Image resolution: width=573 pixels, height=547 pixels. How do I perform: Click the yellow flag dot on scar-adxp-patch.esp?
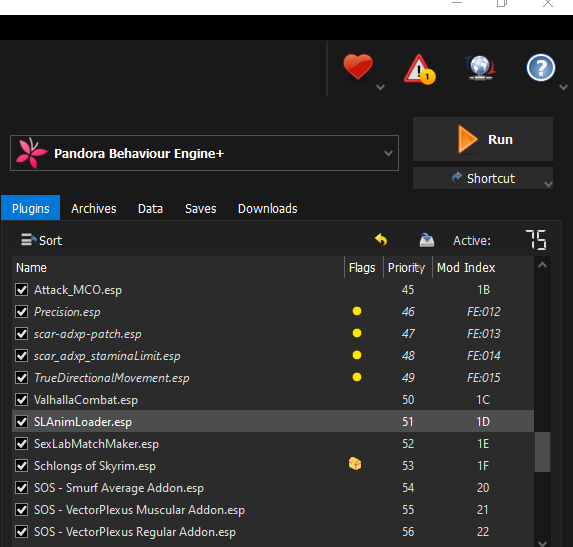click(357, 333)
